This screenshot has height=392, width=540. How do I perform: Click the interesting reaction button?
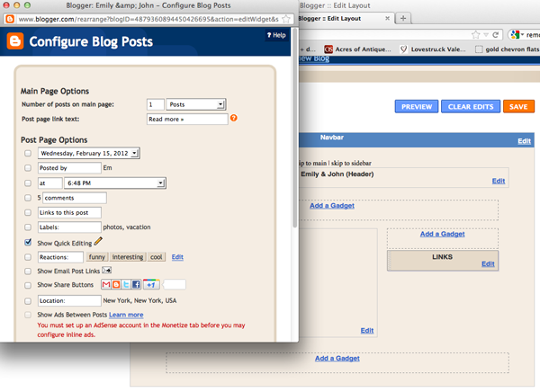[x=128, y=257]
